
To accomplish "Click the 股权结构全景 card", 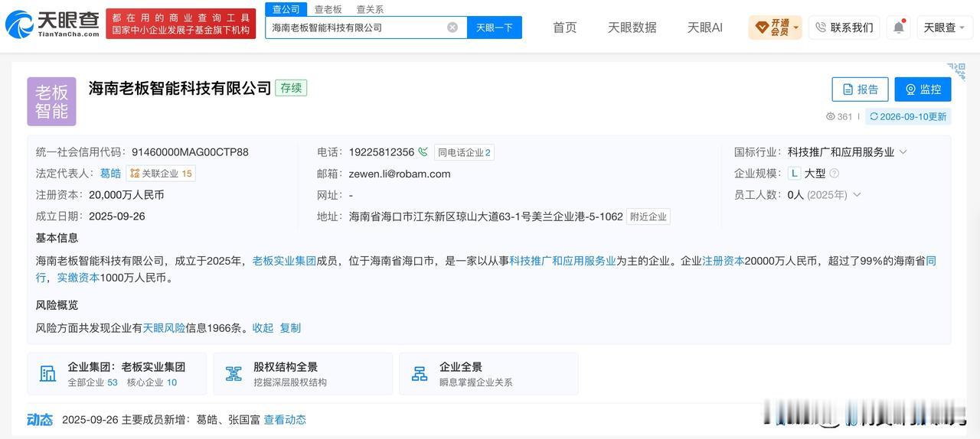I will [x=302, y=373].
